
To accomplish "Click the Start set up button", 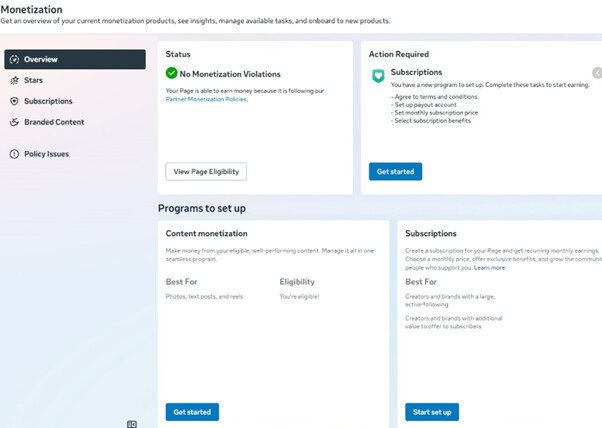I will click(432, 412).
